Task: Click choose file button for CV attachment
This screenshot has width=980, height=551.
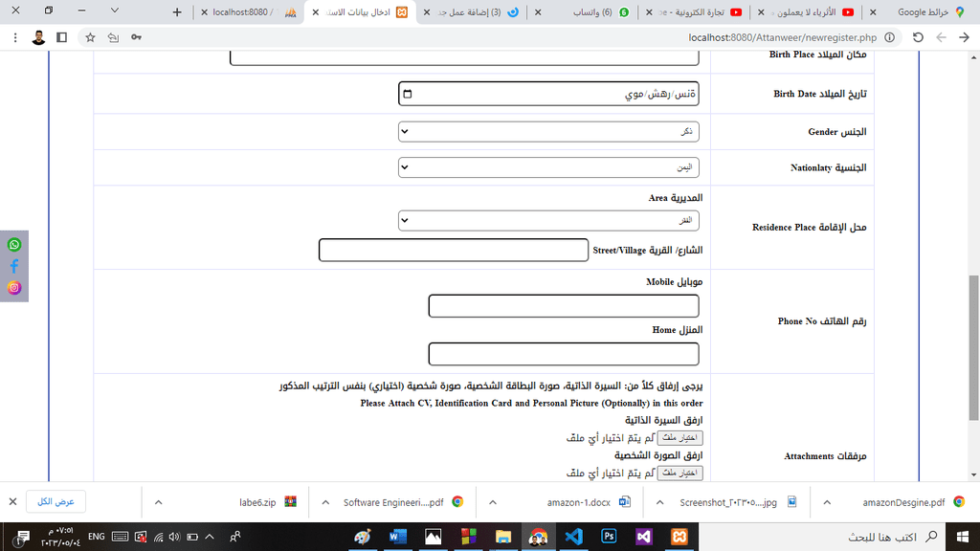Action: point(680,437)
